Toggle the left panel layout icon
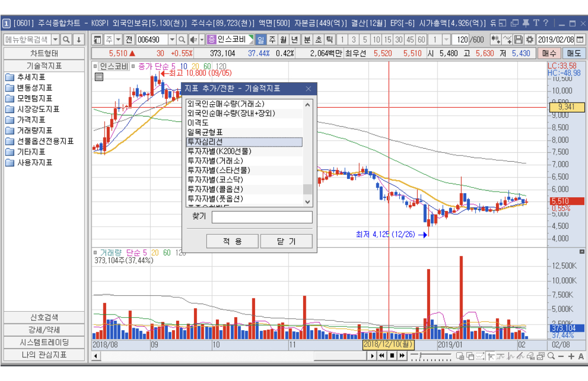 [x=98, y=39]
